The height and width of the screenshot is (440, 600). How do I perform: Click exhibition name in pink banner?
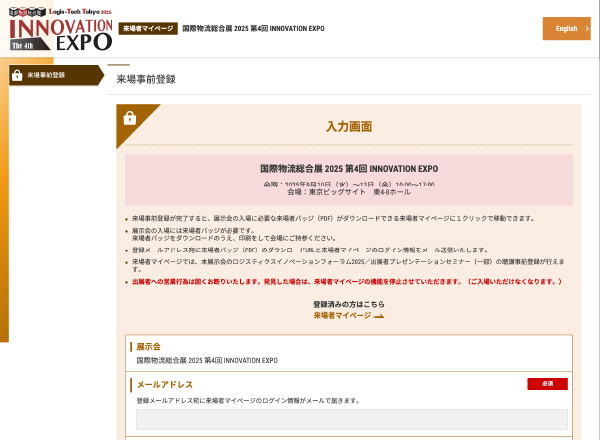[349, 169]
